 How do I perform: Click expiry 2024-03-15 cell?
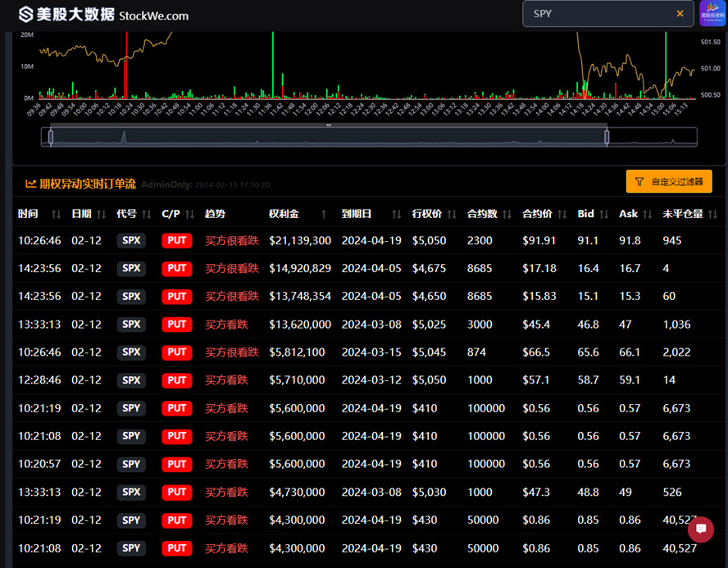(371, 352)
